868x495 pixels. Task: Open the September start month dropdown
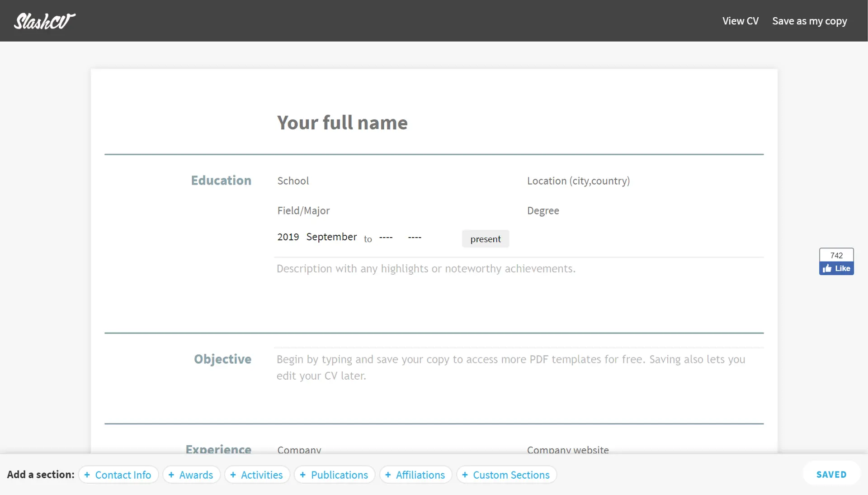(331, 237)
